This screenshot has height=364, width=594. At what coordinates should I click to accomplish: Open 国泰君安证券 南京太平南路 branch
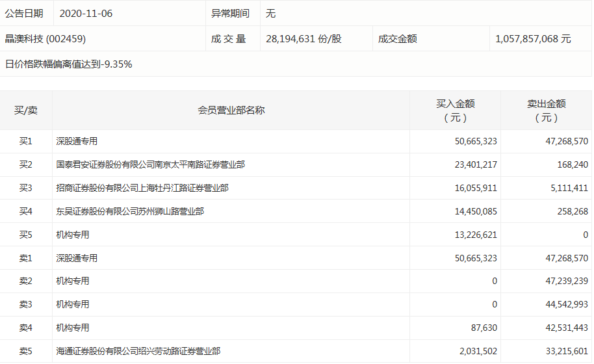(x=150, y=164)
